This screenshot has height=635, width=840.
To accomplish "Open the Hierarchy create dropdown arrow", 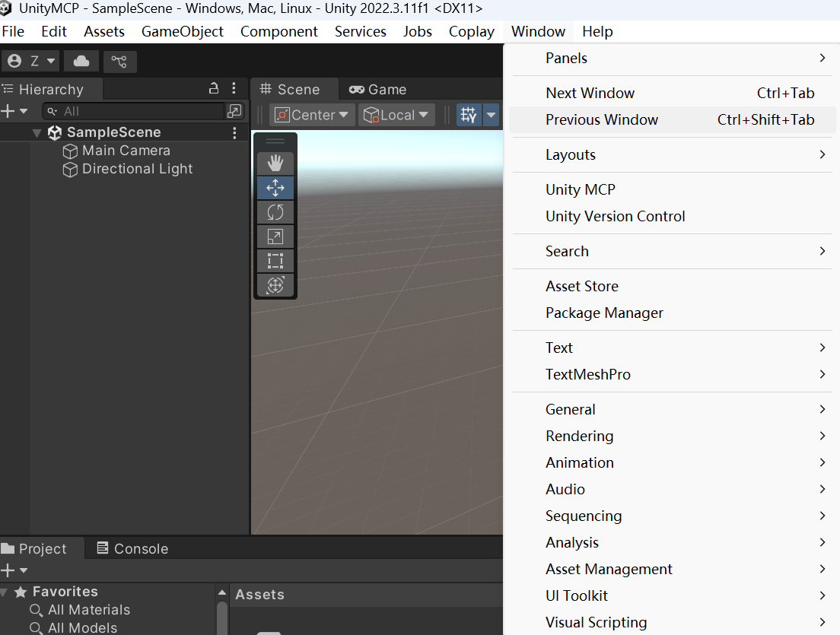I will [x=24, y=111].
